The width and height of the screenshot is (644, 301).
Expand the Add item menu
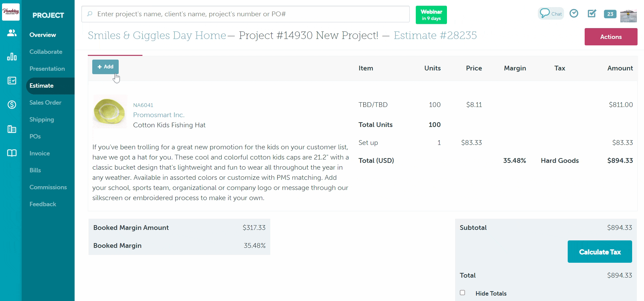(105, 67)
